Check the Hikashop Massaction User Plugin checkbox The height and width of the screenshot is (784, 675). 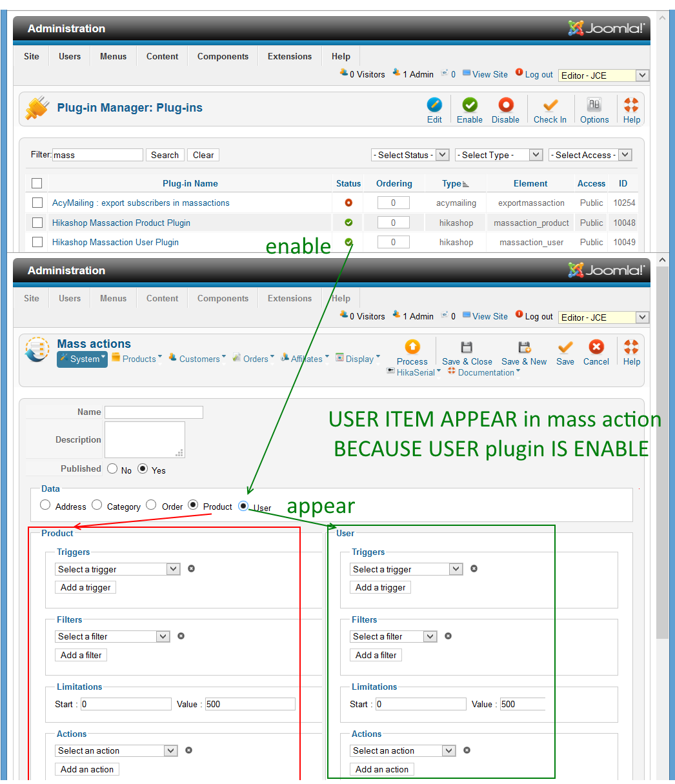[x=37, y=242]
